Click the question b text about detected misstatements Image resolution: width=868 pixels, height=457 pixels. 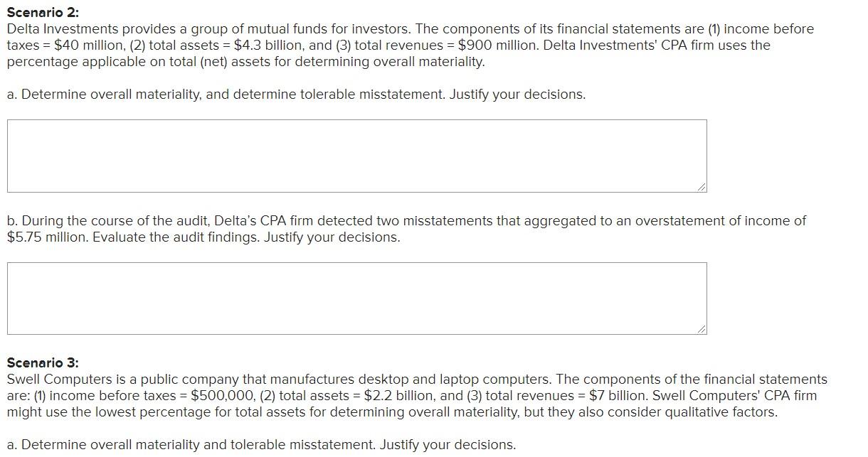406,229
